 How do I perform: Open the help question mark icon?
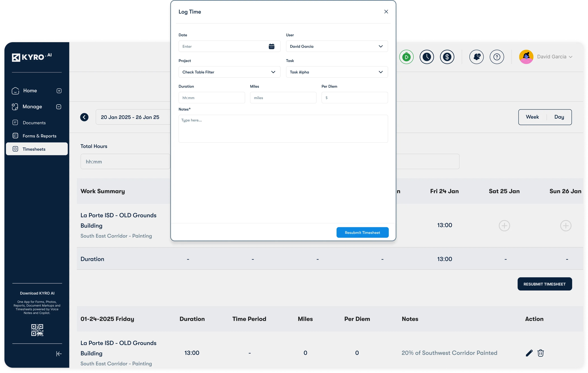pyautogui.click(x=497, y=57)
